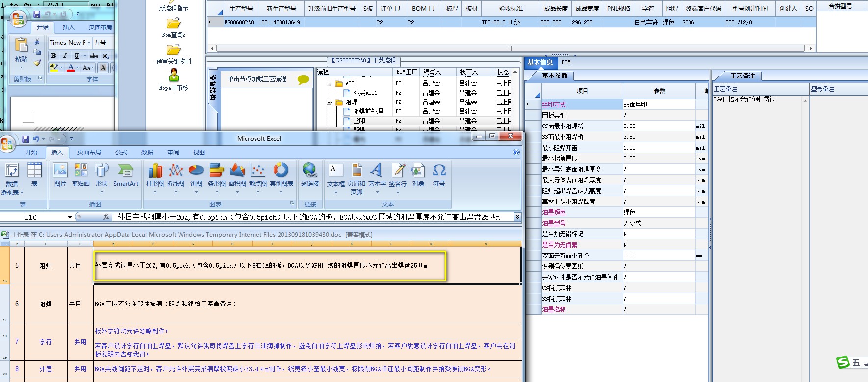
Task: Click the Format Painter brush in Word
Action: [37, 63]
